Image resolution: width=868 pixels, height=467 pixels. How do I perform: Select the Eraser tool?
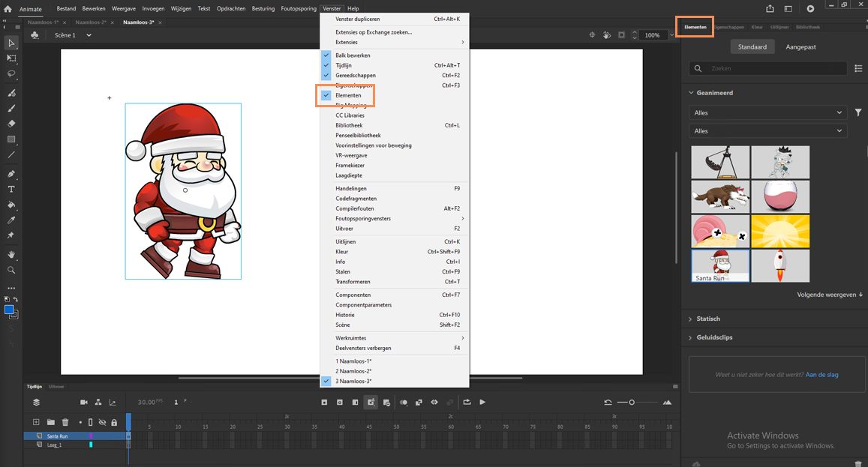pyautogui.click(x=11, y=124)
